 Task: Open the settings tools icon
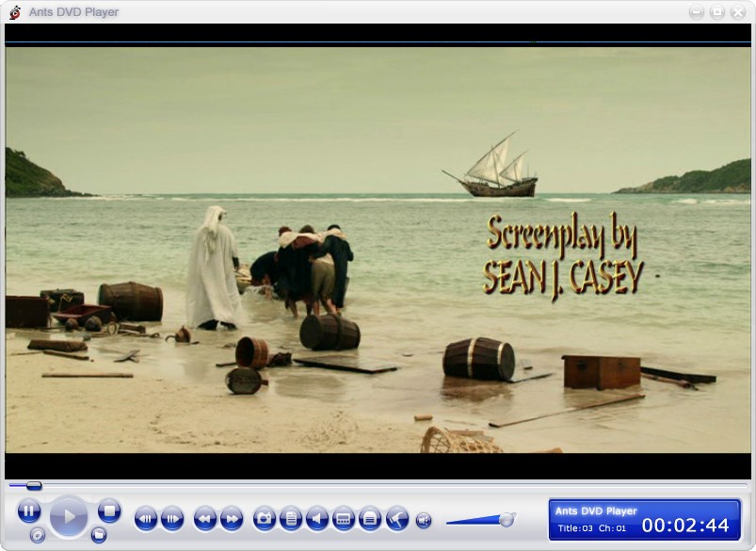396,518
